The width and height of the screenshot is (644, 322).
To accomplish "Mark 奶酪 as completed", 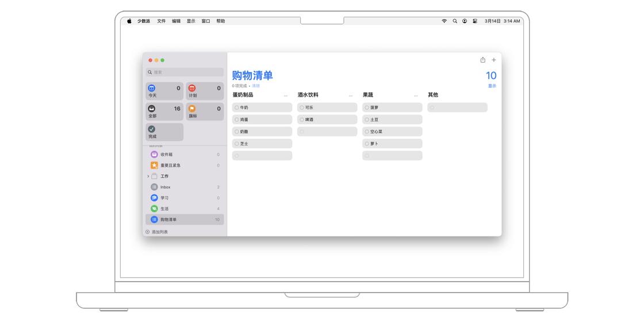I will click(236, 132).
